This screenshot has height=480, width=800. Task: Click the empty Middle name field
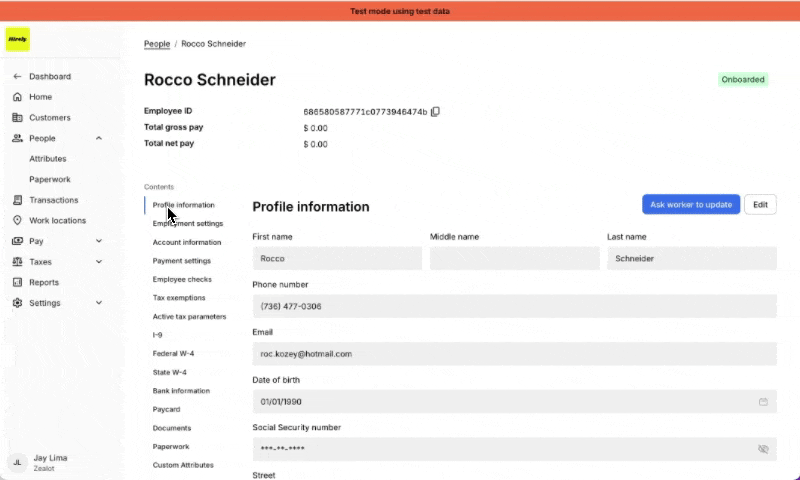point(515,259)
